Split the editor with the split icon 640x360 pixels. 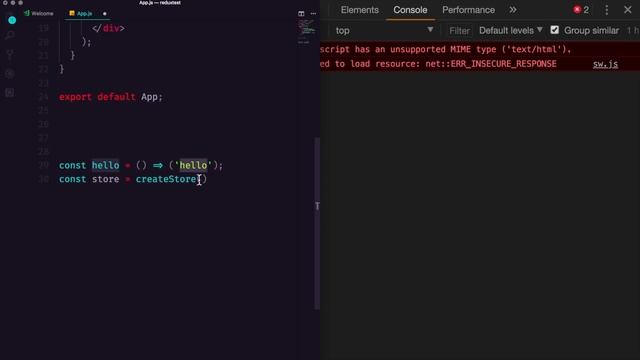coord(301,13)
